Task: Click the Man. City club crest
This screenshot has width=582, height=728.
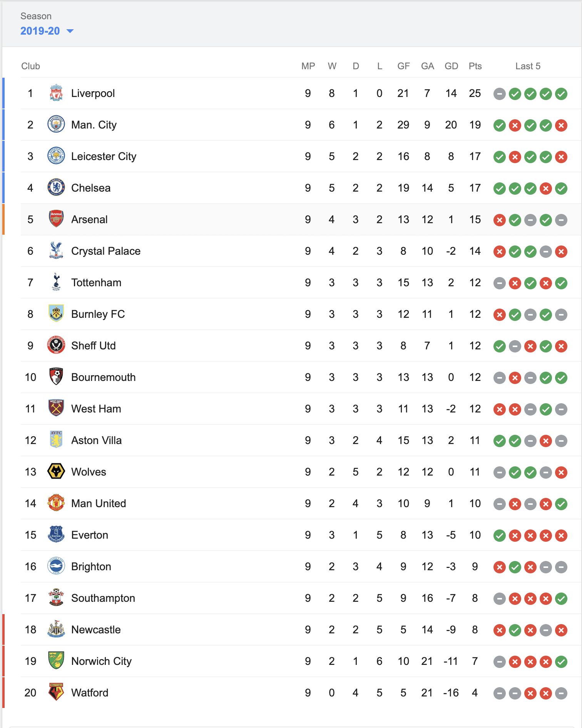Action: 56,125
